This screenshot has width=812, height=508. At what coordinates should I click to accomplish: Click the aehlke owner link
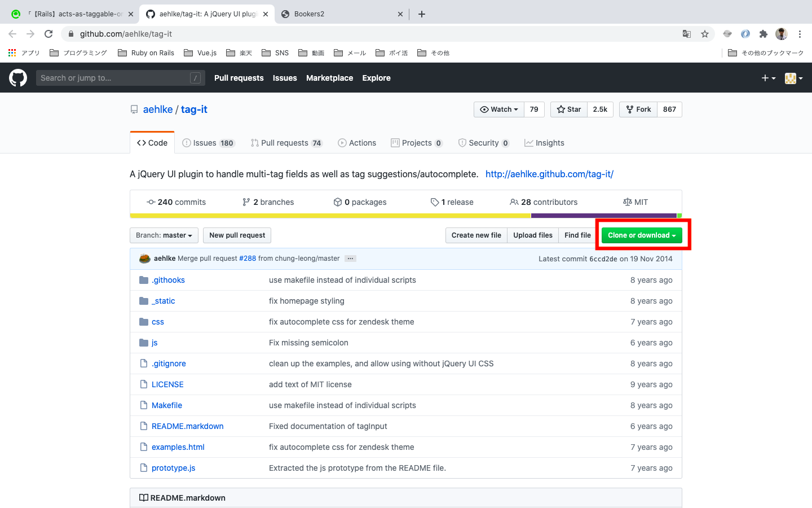pos(158,110)
